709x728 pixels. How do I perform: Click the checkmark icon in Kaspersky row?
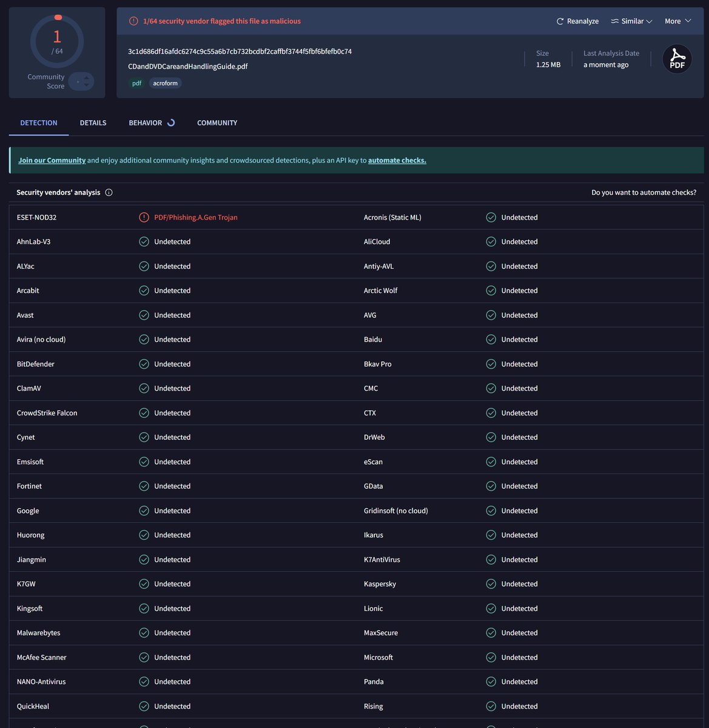click(x=491, y=584)
